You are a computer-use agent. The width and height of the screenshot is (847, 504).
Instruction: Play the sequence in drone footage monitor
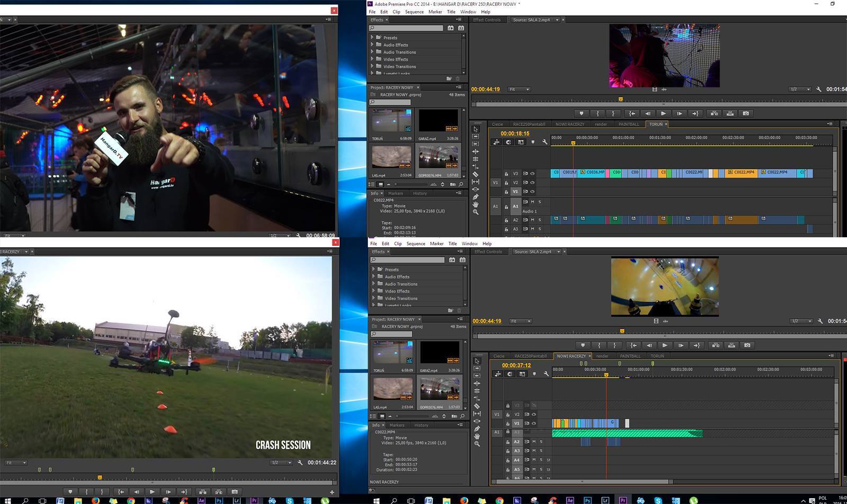pyautogui.click(x=152, y=492)
